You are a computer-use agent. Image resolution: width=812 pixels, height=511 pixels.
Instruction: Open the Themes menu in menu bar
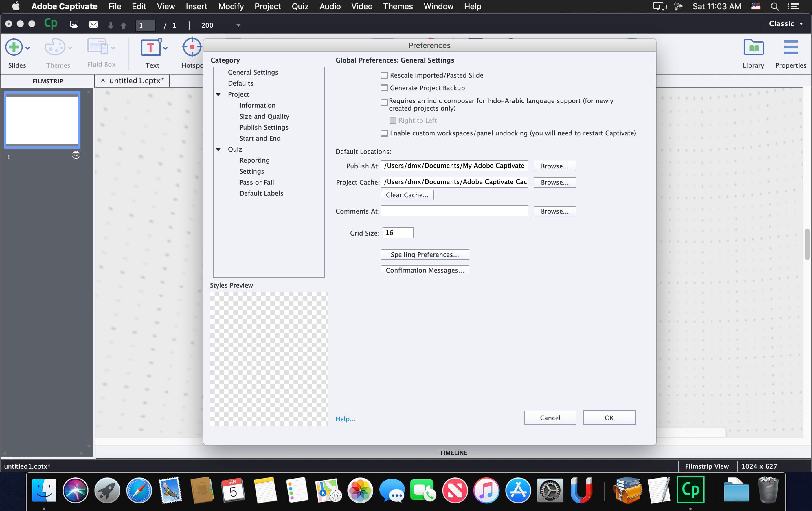coord(398,6)
